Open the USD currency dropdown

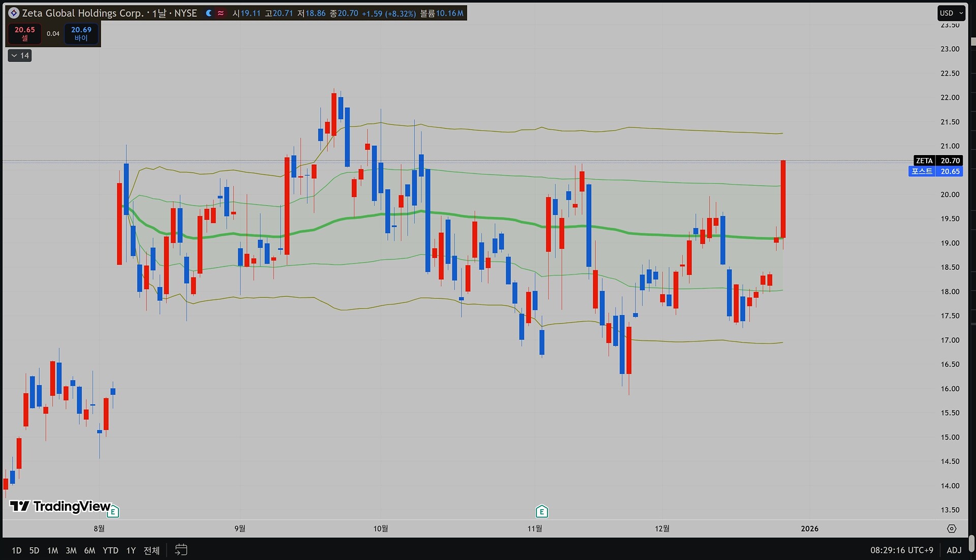951,13
